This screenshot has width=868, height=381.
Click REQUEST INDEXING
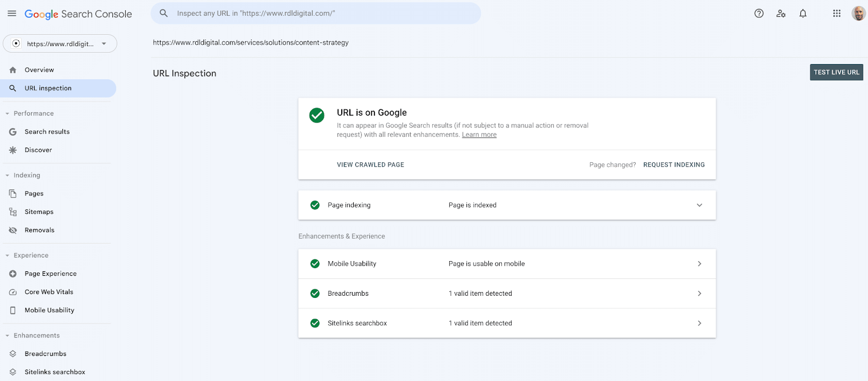pyautogui.click(x=674, y=165)
